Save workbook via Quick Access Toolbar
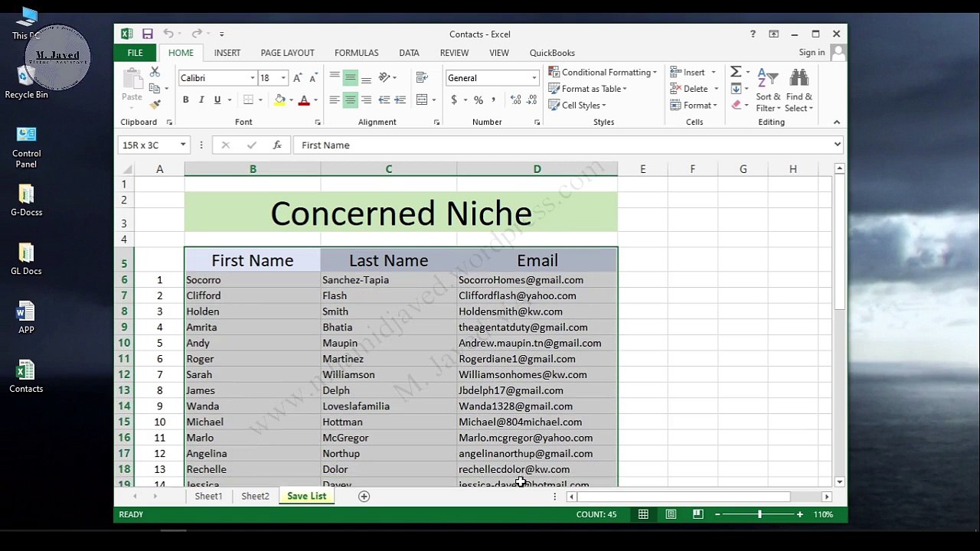 [x=147, y=34]
